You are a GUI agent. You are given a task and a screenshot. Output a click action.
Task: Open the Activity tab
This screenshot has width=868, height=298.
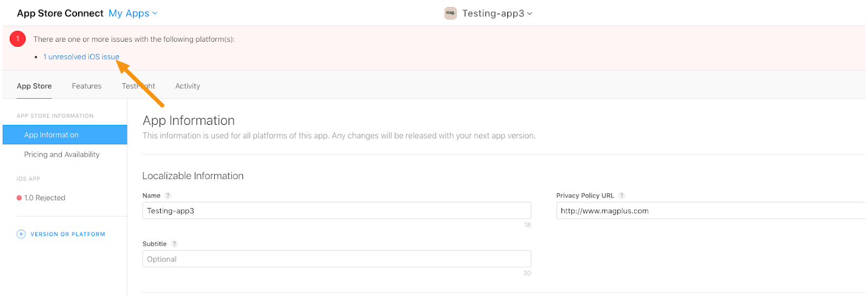pos(188,86)
